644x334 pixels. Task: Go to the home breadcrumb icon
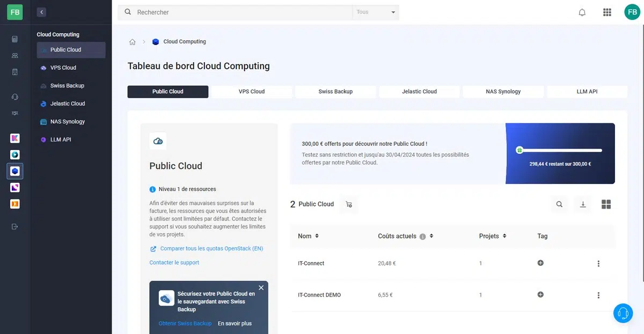pos(133,42)
